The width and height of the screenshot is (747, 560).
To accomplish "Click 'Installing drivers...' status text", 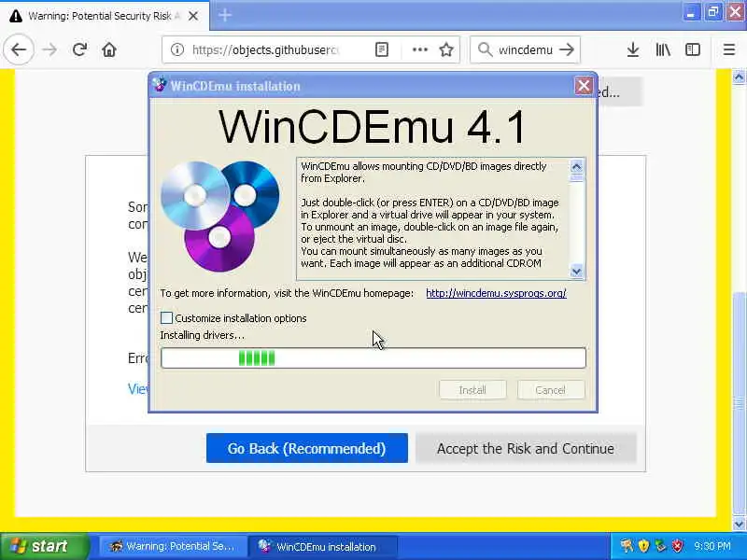I will [x=203, y=335].
